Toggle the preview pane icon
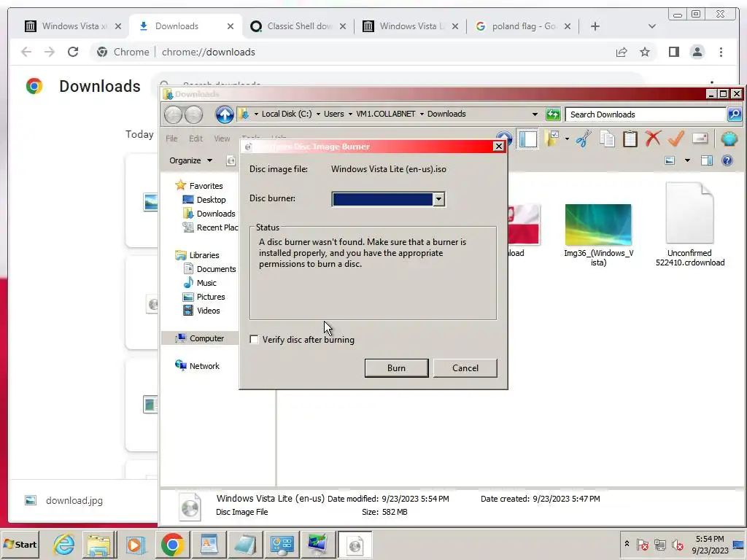Screen dimensions: 747x560 [x=707, y=160]
